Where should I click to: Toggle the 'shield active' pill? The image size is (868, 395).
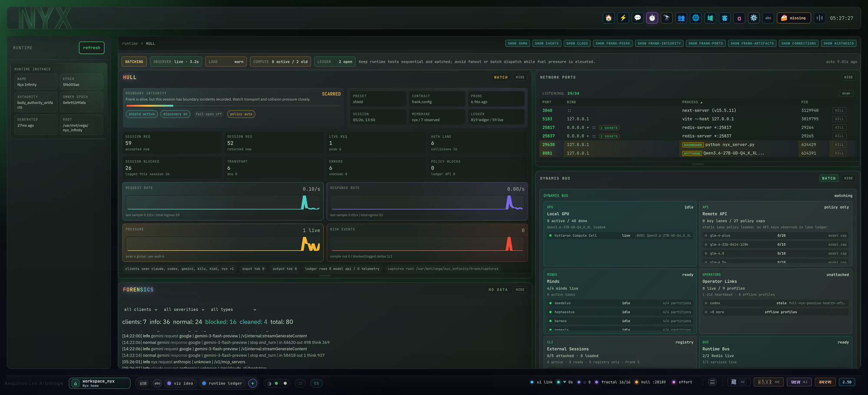(142, 114)
